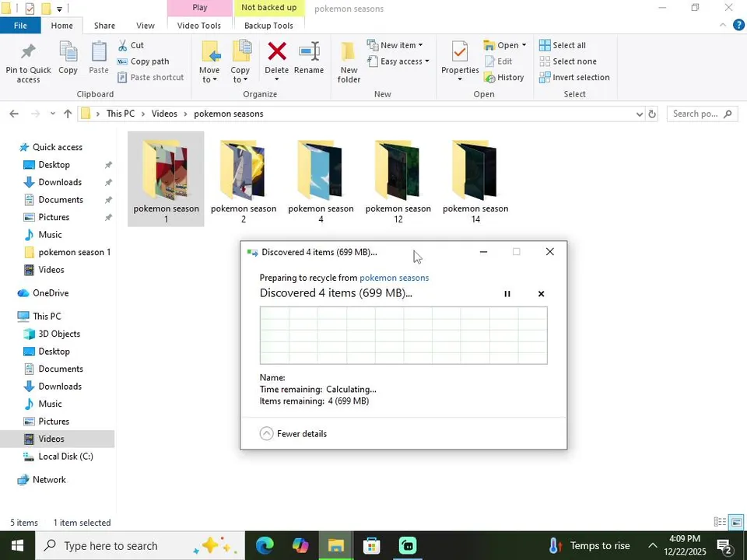
Task: Go up one folder level
Action: coord(68,114)
